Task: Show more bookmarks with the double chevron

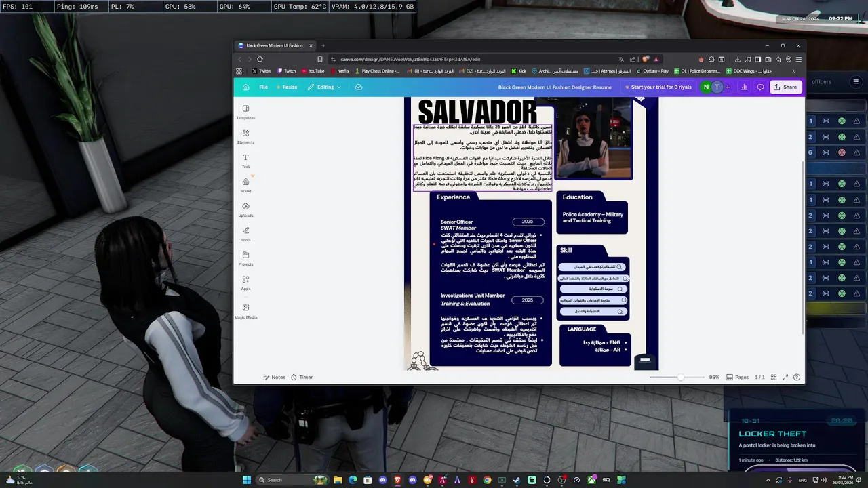Action: tap(794, 70)
